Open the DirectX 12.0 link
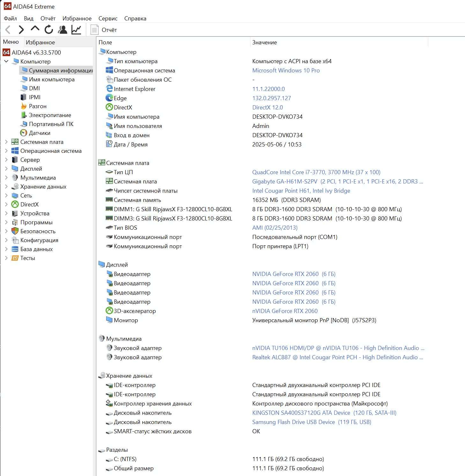465x476 pixels. point(268,107)
